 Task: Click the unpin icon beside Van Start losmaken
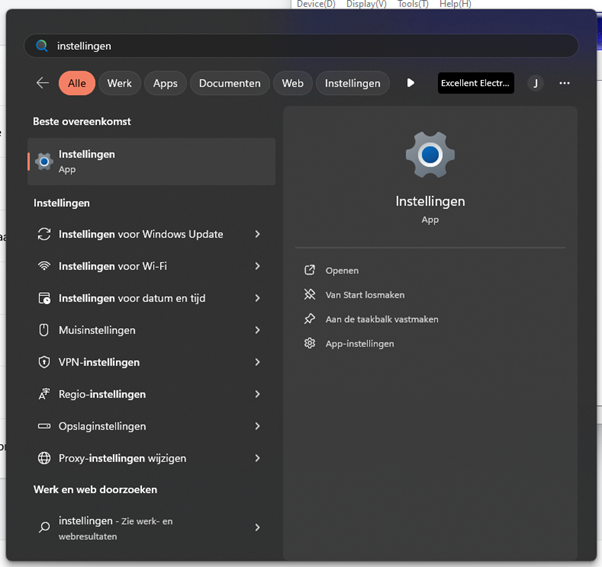tap(309, 294)
